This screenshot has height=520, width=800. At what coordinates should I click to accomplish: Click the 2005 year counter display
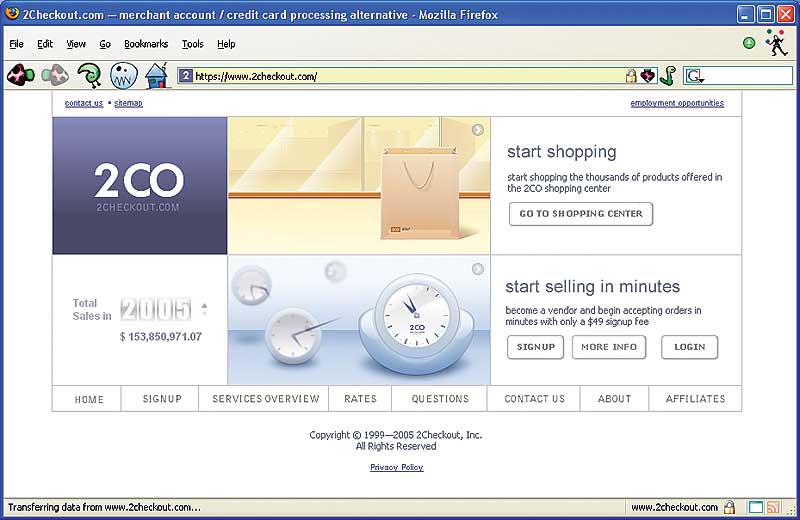pos(156,309)
